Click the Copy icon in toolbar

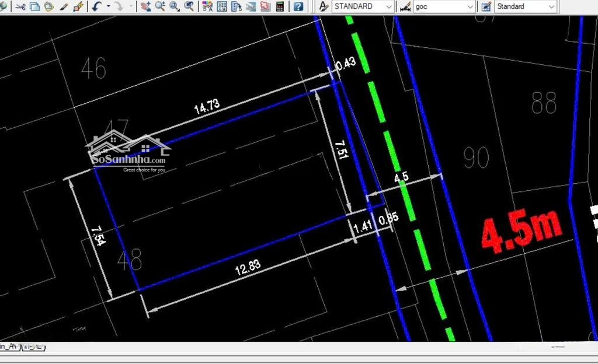tap(34, 6)
